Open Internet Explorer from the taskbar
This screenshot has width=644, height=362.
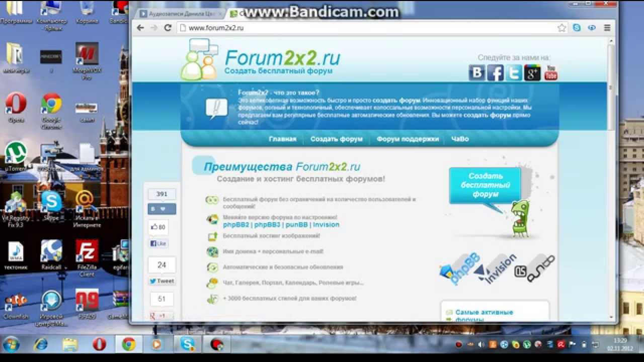pos(41,344)
